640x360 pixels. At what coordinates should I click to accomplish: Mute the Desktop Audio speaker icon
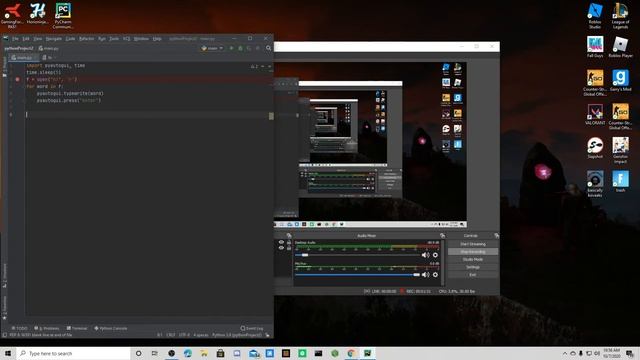pos(425,255)
